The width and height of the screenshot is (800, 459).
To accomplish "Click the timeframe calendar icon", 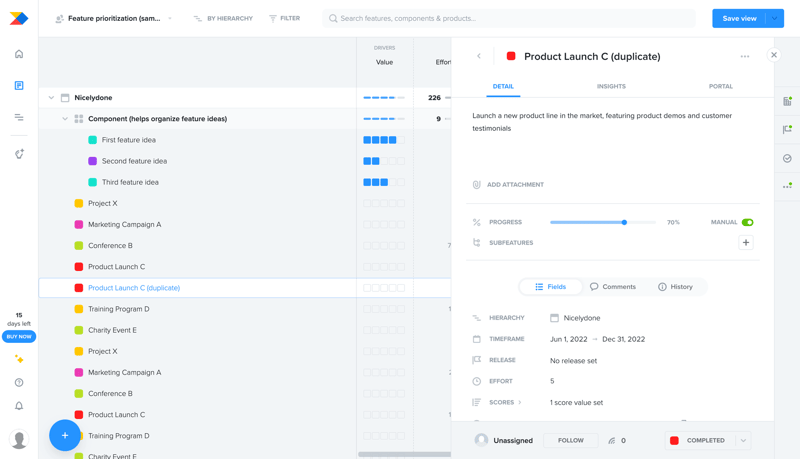I will (477, 339).
